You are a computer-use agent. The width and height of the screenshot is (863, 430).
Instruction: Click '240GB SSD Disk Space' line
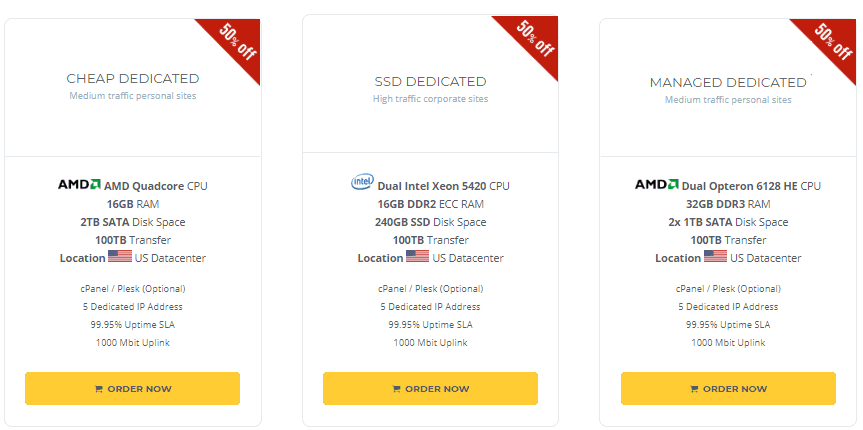pyautogui.click(x=430, y=222)
